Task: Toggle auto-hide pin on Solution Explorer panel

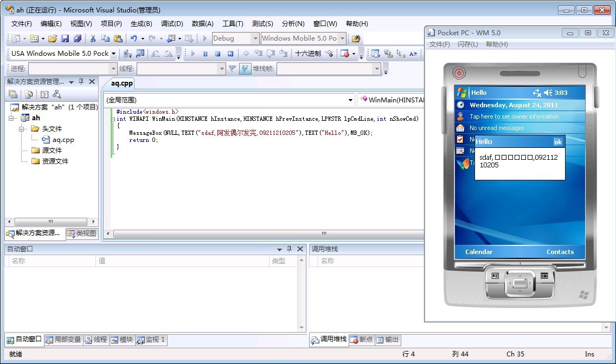Action: click(x=81, y=82)
